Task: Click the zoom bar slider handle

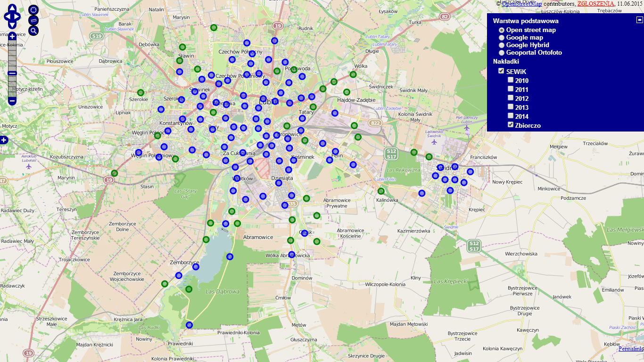Action: 12,73
